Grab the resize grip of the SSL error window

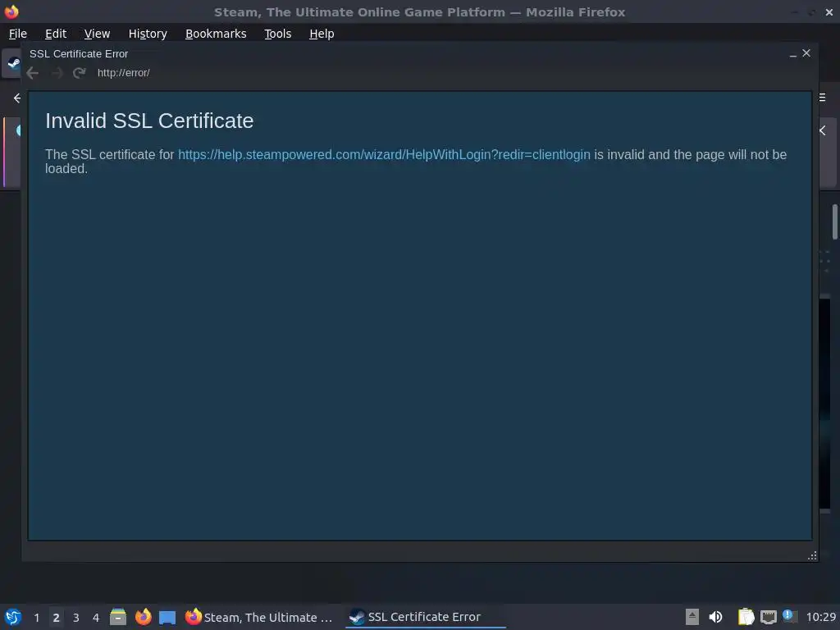[x=812, y=555]
